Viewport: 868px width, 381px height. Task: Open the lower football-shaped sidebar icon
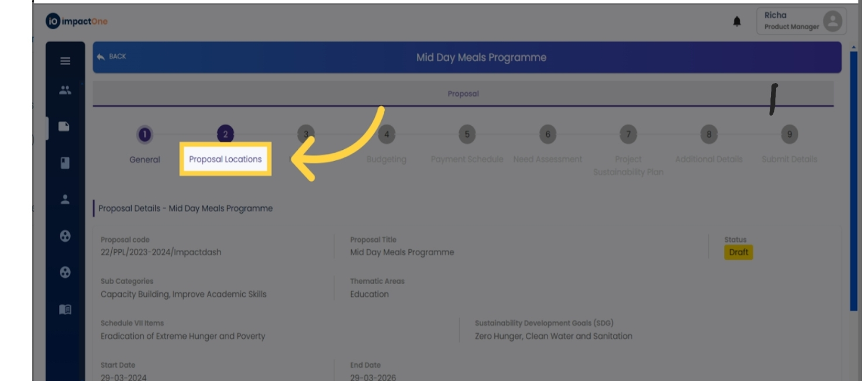[66, 272]
